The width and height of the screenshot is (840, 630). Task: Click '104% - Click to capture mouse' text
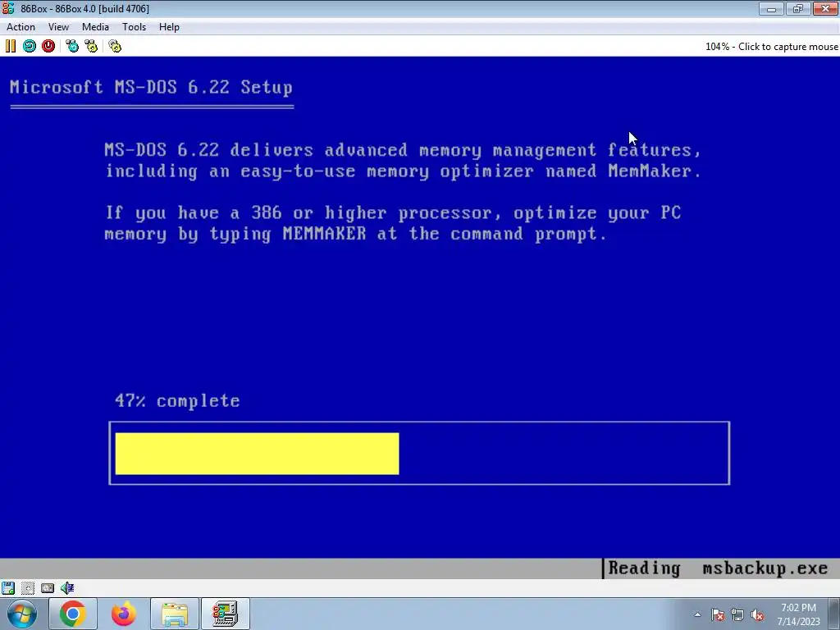(771, 47)
